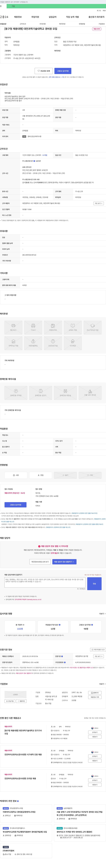Add posting via 관심정보 등록 heart button
This screenshot has width=106, height=868.
[x=44, y=71]
